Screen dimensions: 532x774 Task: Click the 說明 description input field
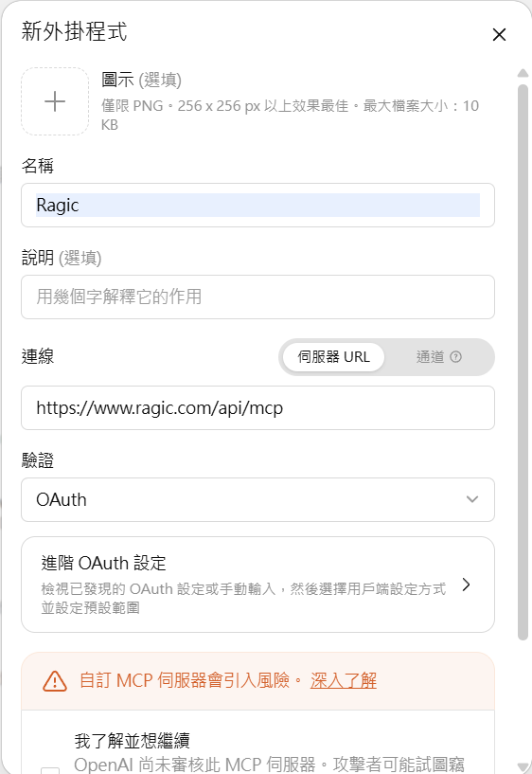click(257, 297)
